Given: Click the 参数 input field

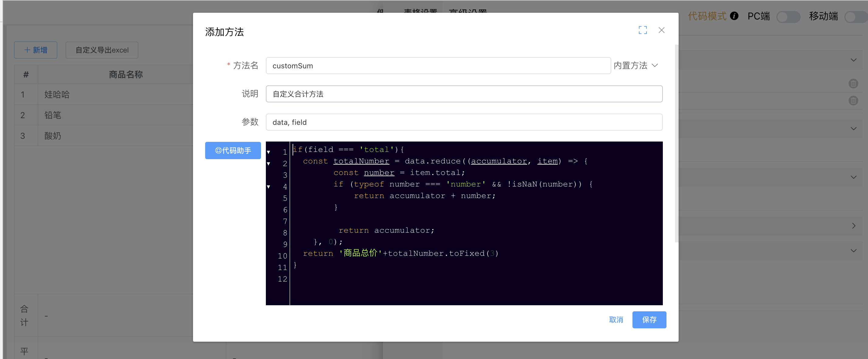Looking at the screenshot, I should tap(464, 122).
